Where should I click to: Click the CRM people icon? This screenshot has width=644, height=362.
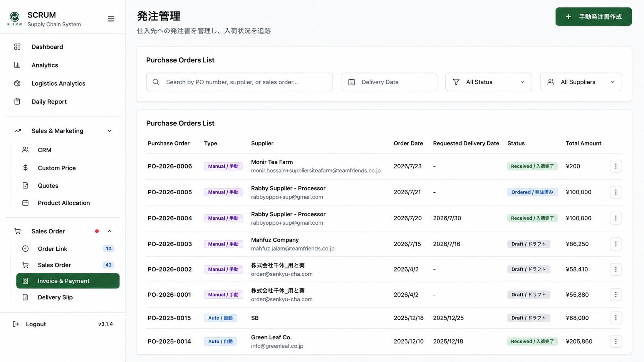coord(25,150)
